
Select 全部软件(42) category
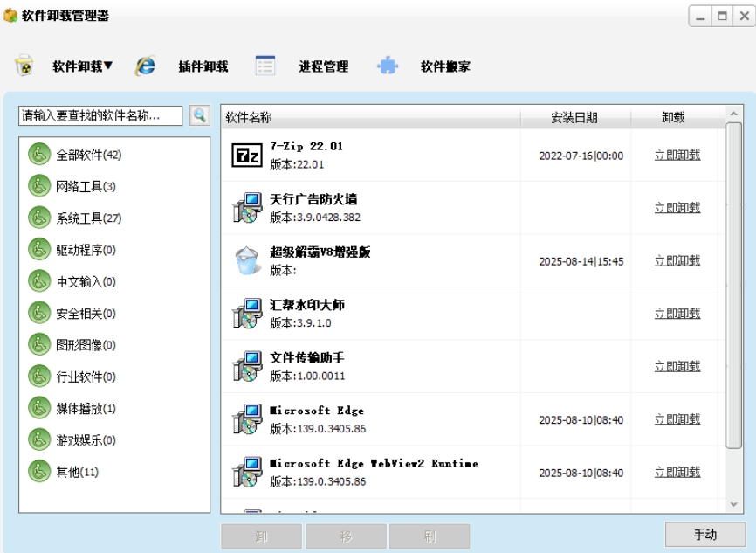pos(89,155)
